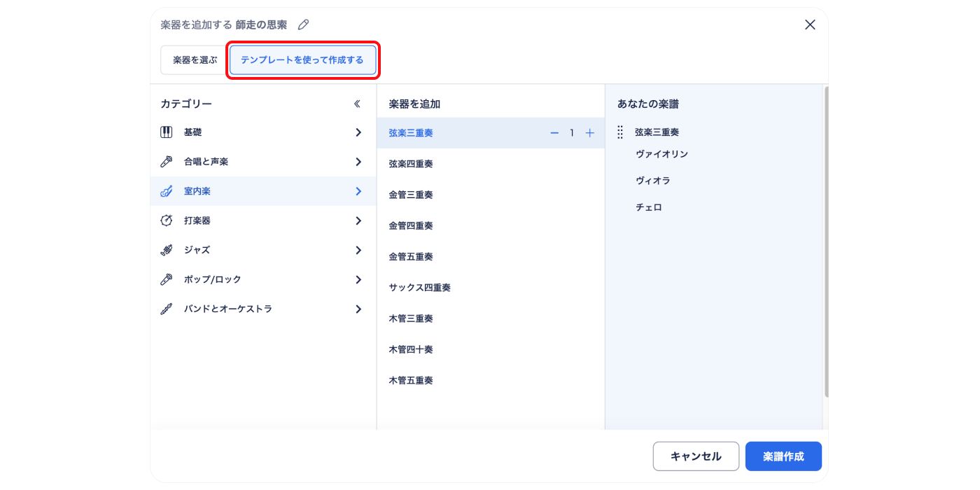The height and width of the screenshot is (490, 980).
Task: Collapse the カテゴリー panel with double chevron
Action: click(357, 104)
